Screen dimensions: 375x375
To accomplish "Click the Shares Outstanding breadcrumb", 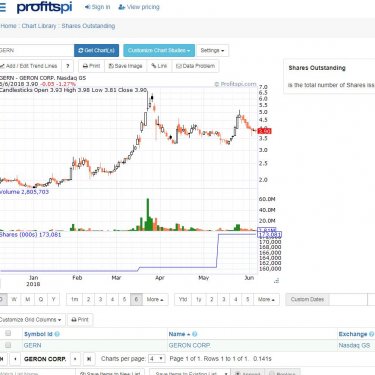I will [88, 26].
